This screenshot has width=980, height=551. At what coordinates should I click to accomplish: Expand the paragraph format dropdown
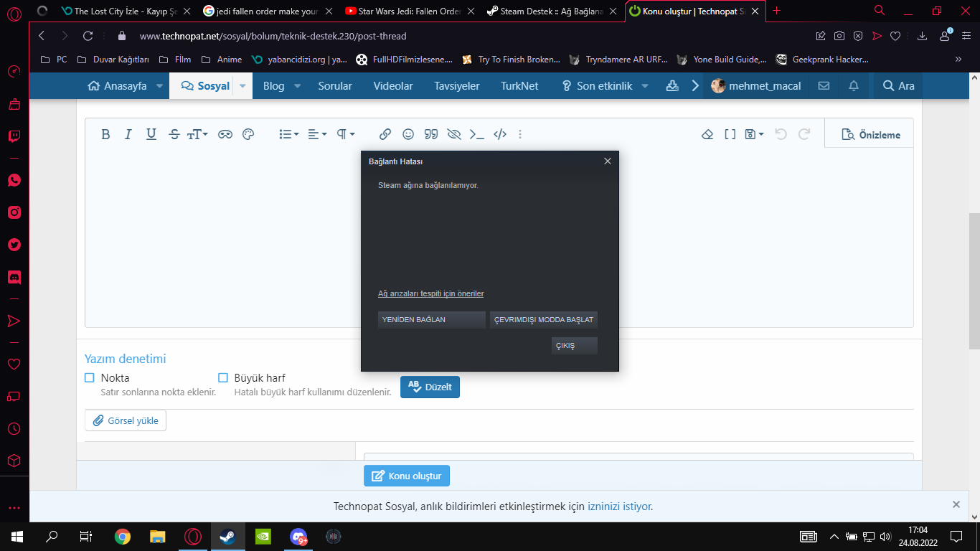(x=346, y=134)
